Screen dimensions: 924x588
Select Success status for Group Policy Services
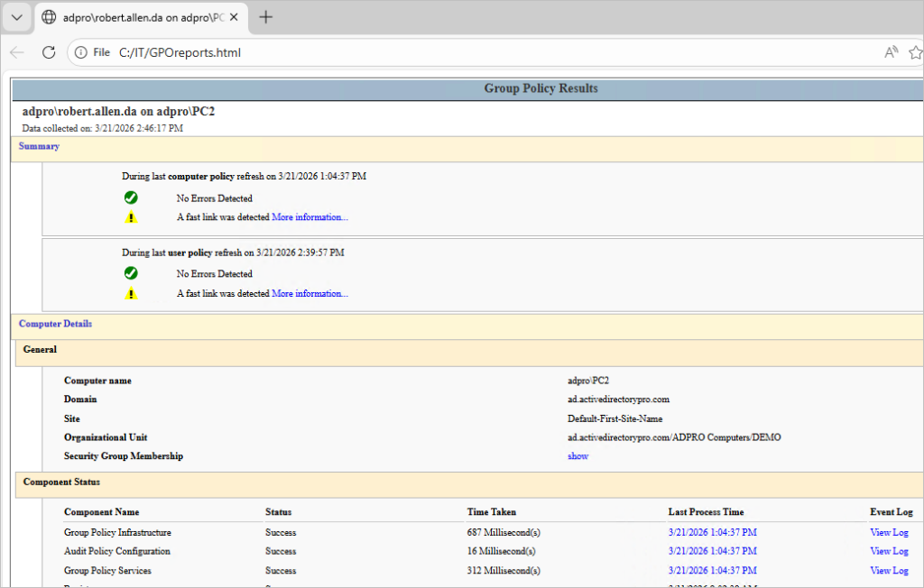coord(281,571)
